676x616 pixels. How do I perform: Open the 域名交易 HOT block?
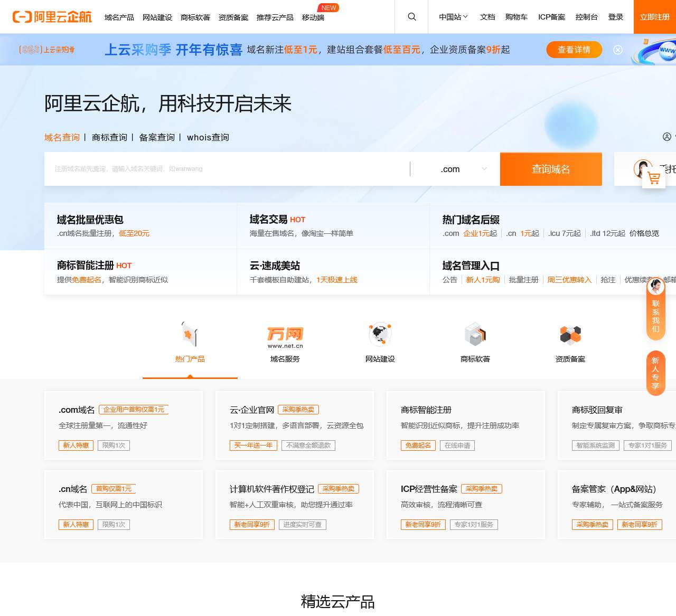pos(333,226)
